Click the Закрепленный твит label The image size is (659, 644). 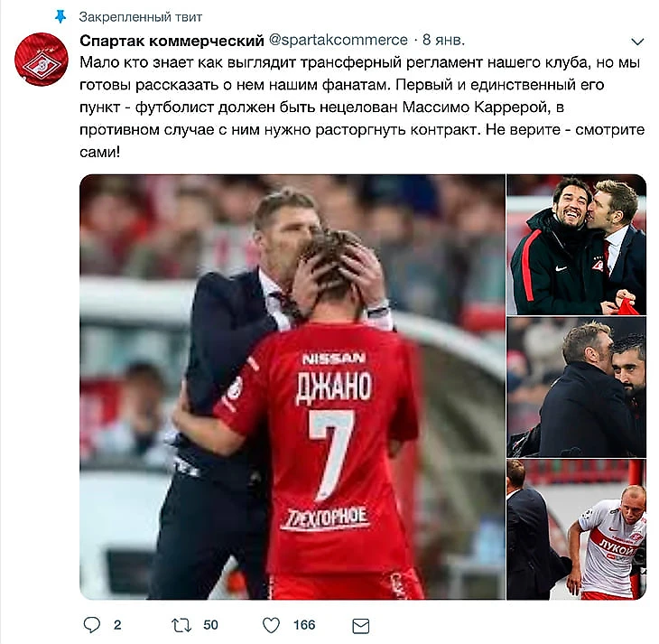(x=140, y=17)
